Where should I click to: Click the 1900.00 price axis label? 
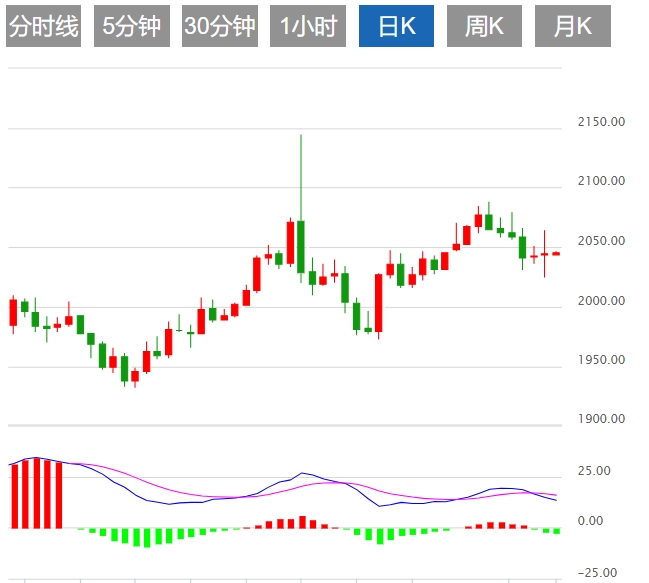point(601,419)
